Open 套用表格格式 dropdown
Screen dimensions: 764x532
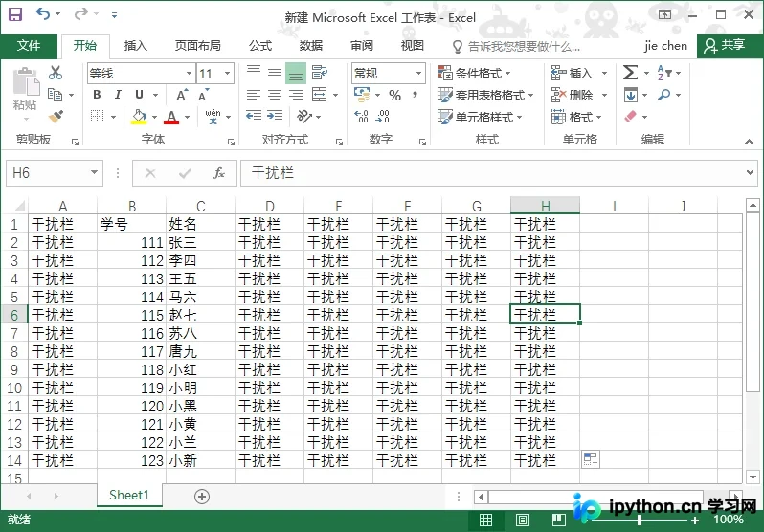pos(485,95)
